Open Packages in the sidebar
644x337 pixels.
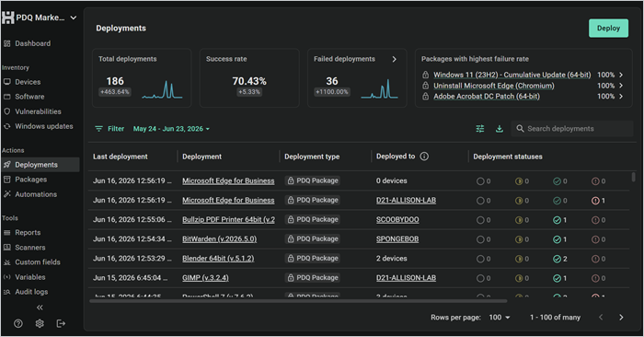31,180
